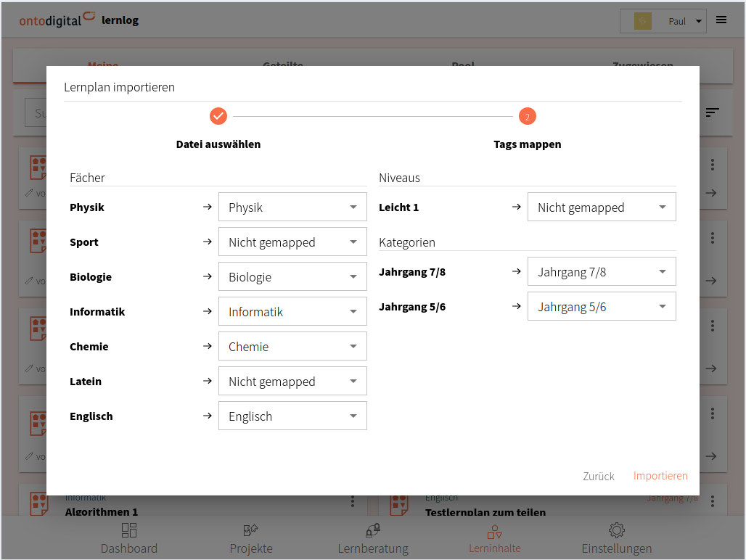Open the Sport subject mapping dropdown
This screenshot has height=560, width=746.
pyautogui.click(x=292, y=242)
